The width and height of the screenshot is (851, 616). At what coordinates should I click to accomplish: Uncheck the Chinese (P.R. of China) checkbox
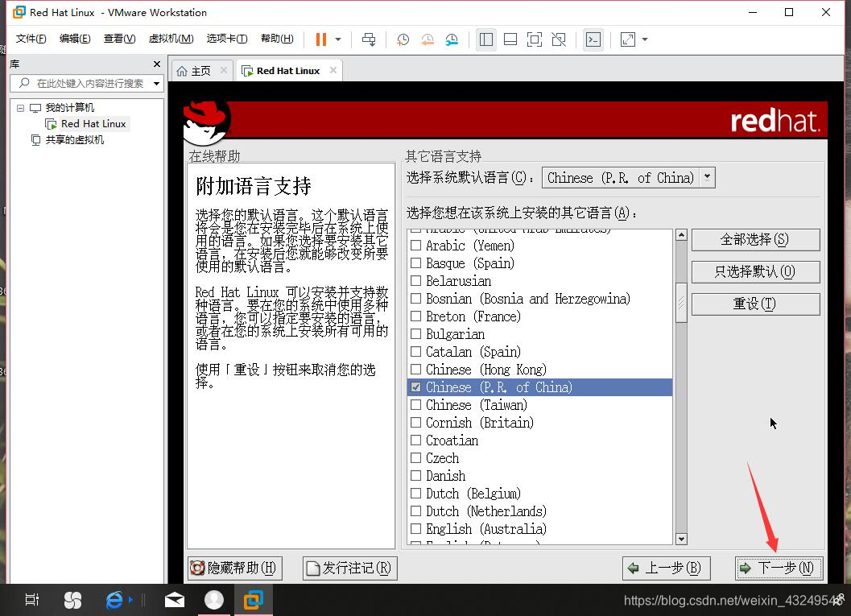(415, 387)
